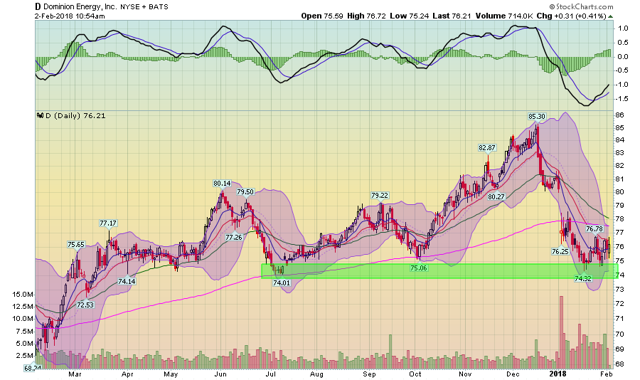
Task: Click the candlestick icon before "D (Daily)"
Action: point(40,116)
